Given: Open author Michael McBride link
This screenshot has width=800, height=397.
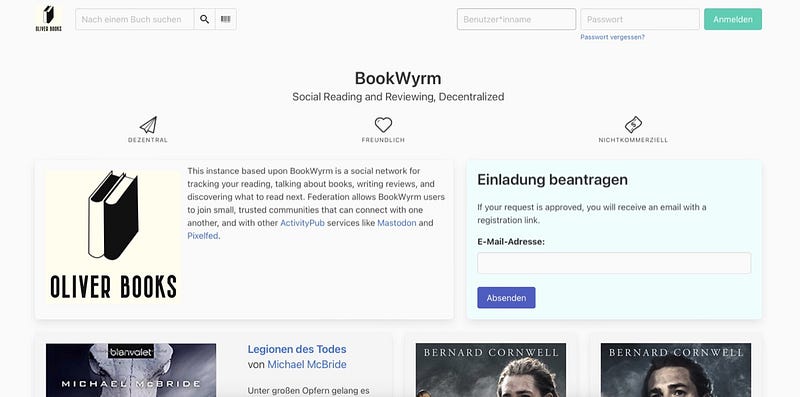Looking at the screenshot, I should pos(307,364).
